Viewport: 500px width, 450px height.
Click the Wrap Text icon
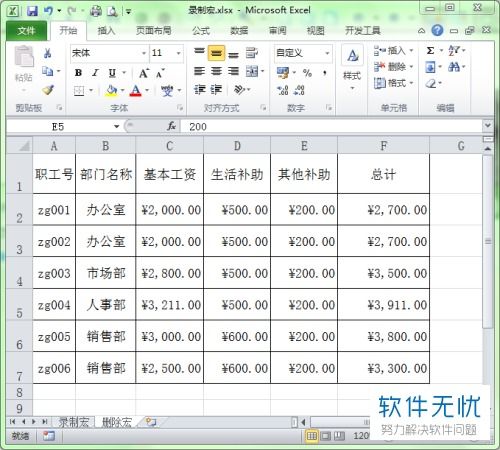(252, 53)
